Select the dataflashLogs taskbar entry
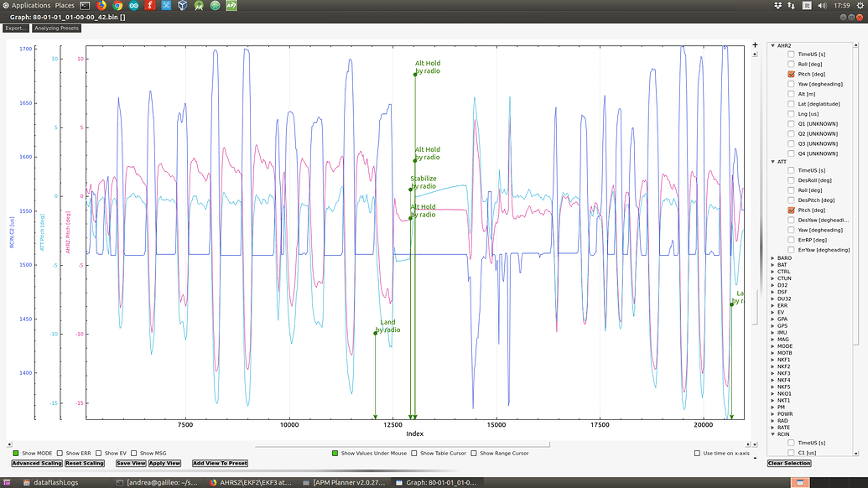Screen dimensions: 868x488 (55, 482)
